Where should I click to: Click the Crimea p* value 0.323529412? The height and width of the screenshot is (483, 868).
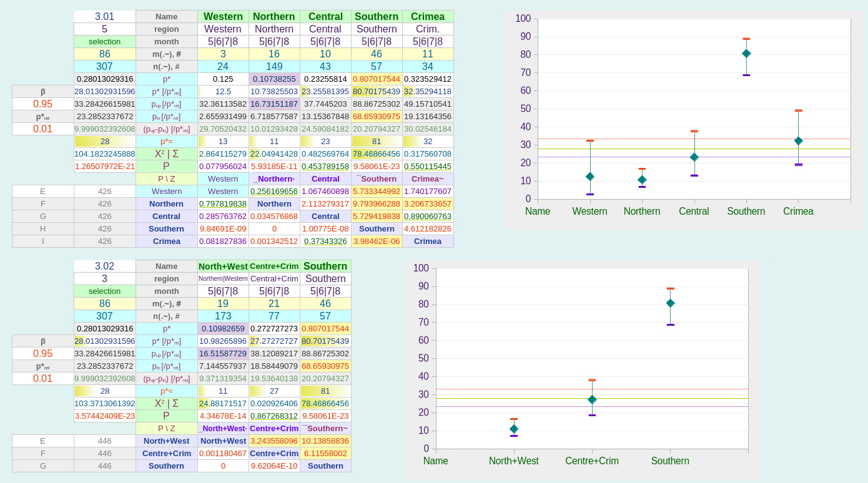tap(428, 79)
